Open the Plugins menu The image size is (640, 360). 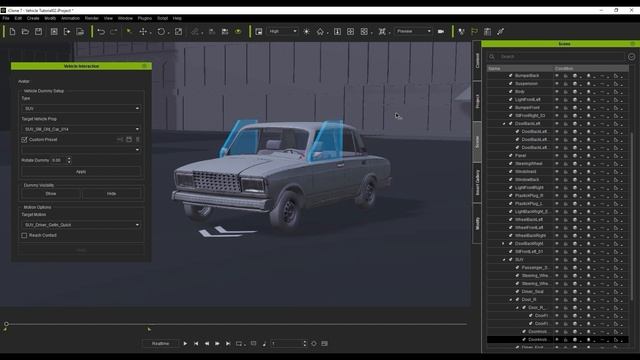coord(144,18)
